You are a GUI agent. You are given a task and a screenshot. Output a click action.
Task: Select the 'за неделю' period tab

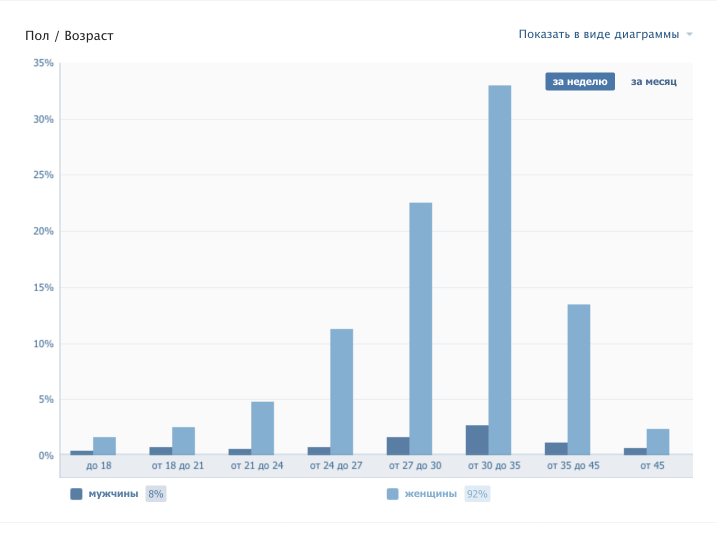point(579,82)
